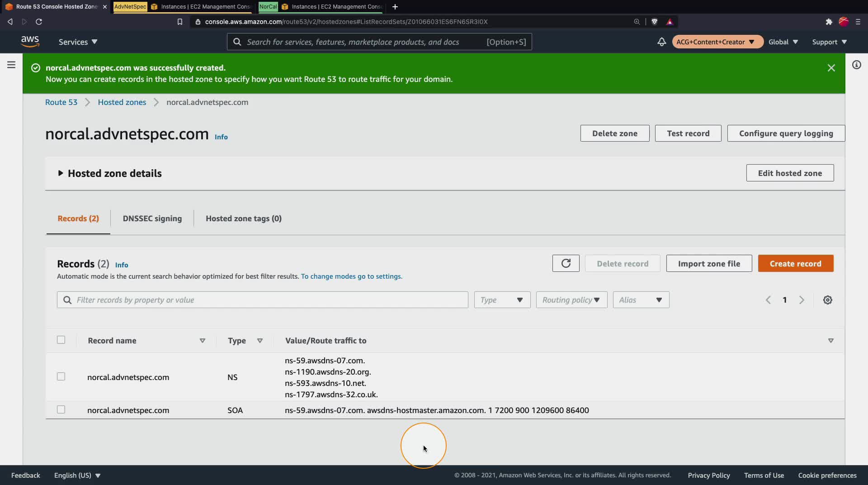Open Info link beside zone title
This screenshot has height=485, width=868.
point(221,137)
